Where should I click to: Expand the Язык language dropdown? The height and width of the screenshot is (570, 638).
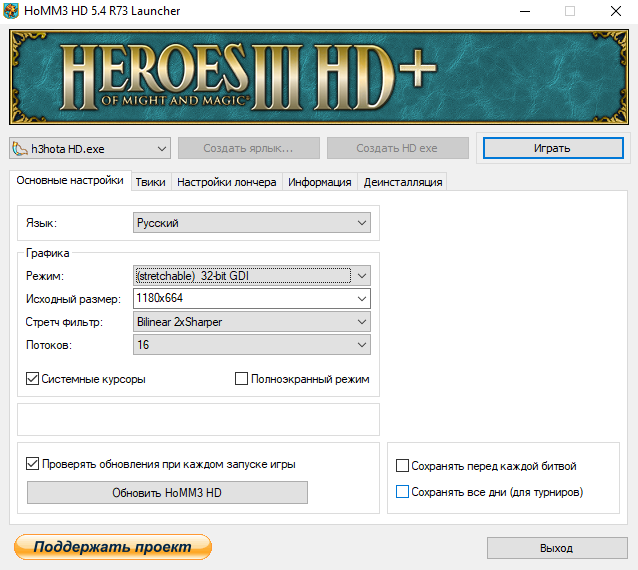[251, 224]
